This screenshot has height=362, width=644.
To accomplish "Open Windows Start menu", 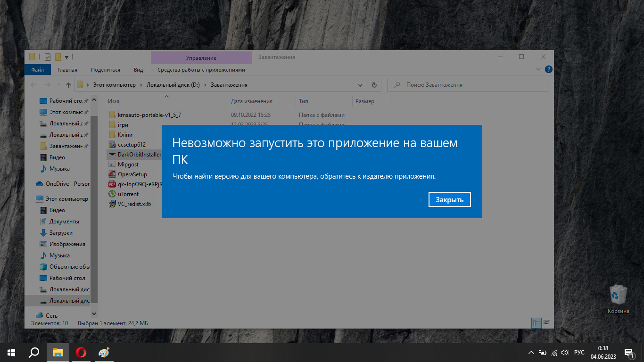I will point(11,352).
